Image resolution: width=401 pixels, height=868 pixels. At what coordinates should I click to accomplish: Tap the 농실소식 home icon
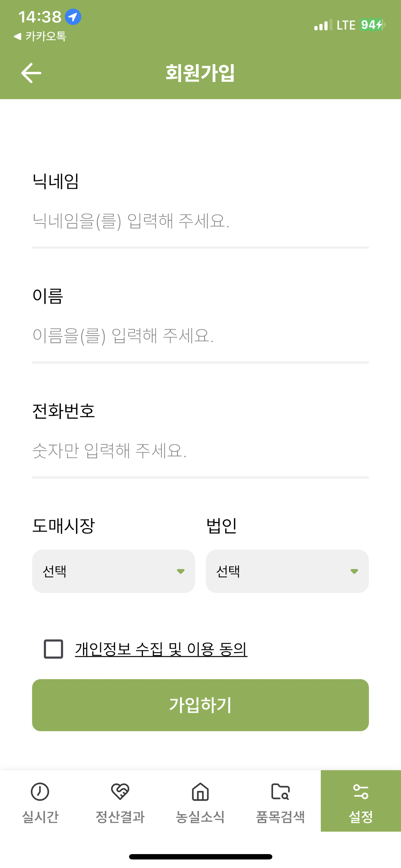click(x=200, y=792)
